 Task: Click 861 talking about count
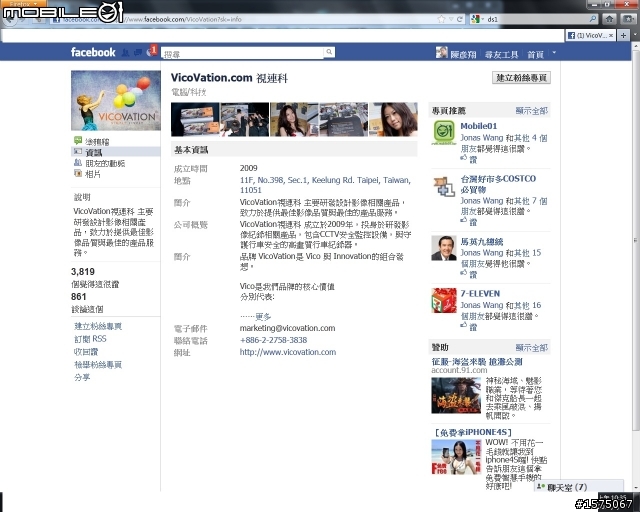(x=78, y=296)
